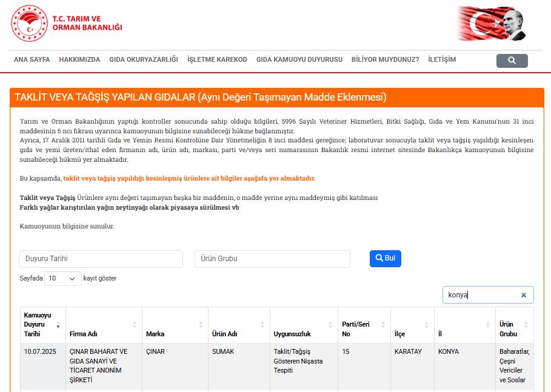551x392 pixels.
Task: Open the İLETİŞİM navigation link
Action: 442,59
